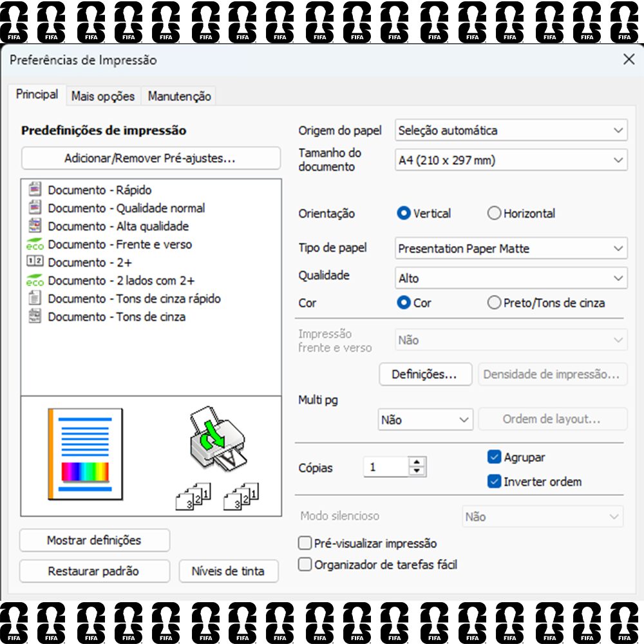Image resolution: width=644 pixels, height=644 pixels.
Task: Select Documento - Tons de cinza rápido preset
Action: pyautogui.click(x=135, y=298)
